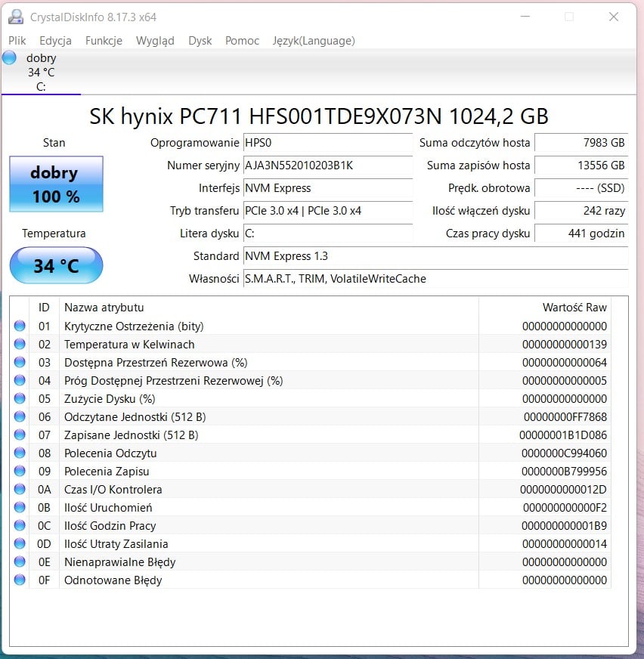Viewport: 644px width, 659px height.
Task: Click the host writes value 13556 GB
Action: coord(581,166)
